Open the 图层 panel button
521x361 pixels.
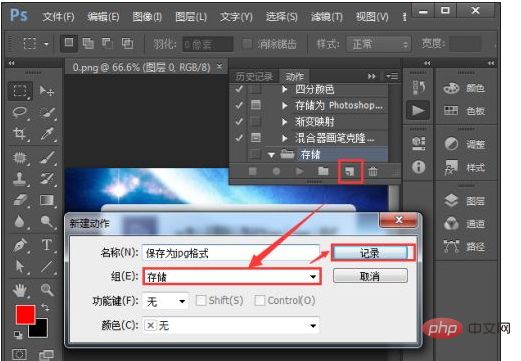465,201
